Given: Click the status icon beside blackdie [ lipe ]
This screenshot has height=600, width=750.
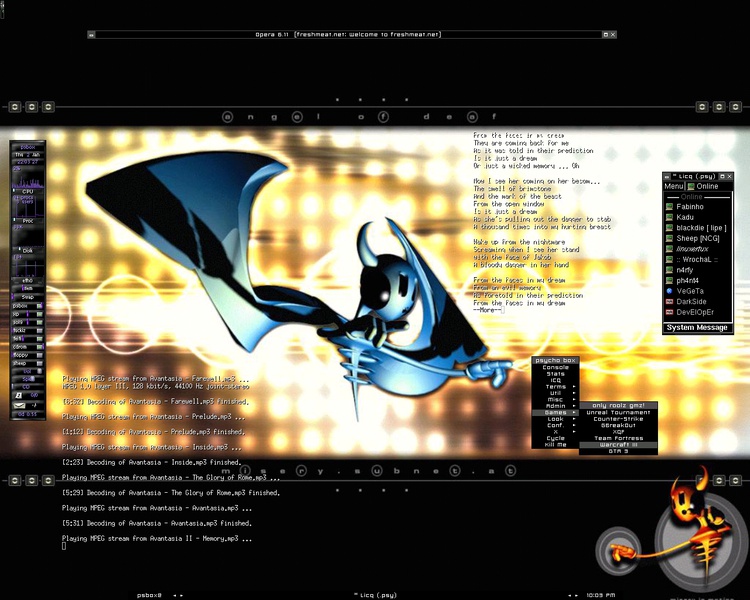Looking at the screenshot, I should [670, 228].
